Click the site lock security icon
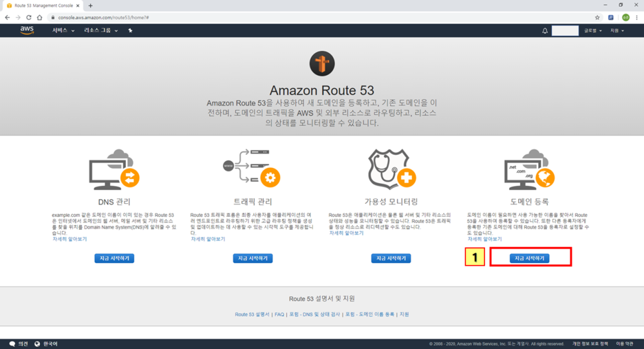Screen dimensions: 644x349 point(52,17)
